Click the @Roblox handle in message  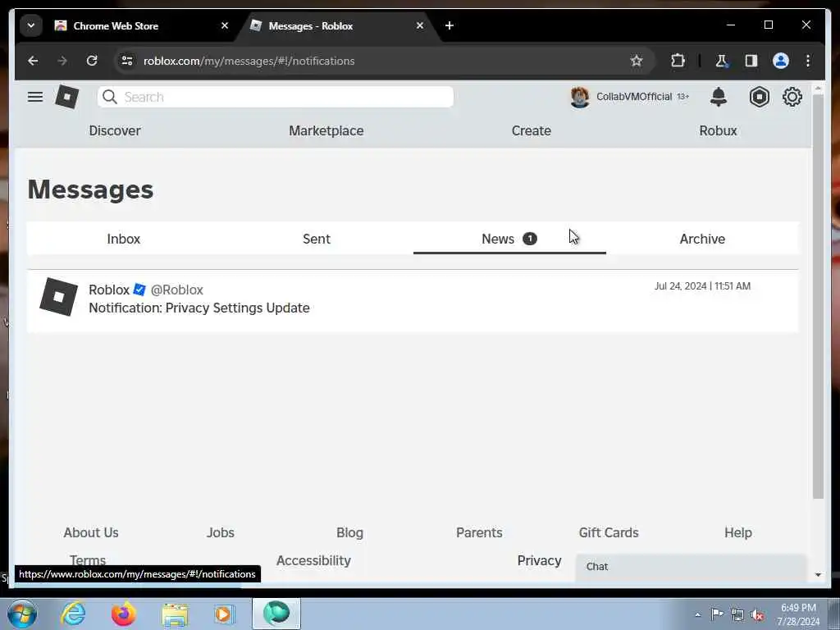tap(177, 290)
